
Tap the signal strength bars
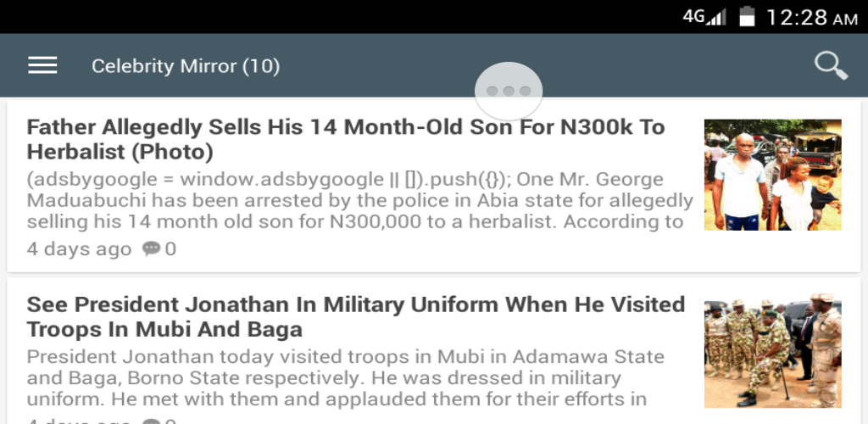tap(716, 17)
